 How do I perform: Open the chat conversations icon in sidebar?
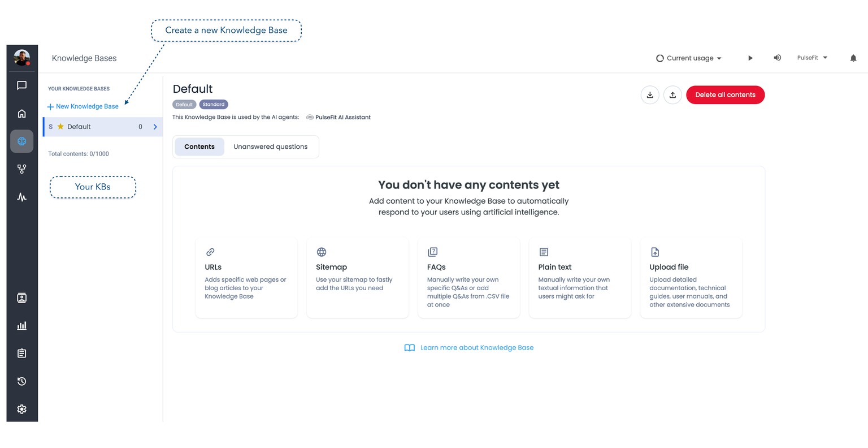coord(21,85)
